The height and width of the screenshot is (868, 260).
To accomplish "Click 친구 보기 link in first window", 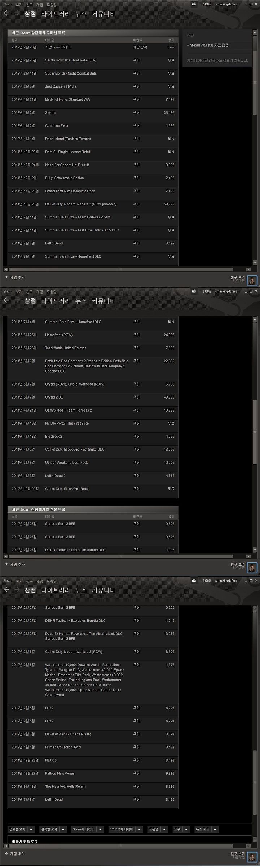I will (x=238, y=277).
